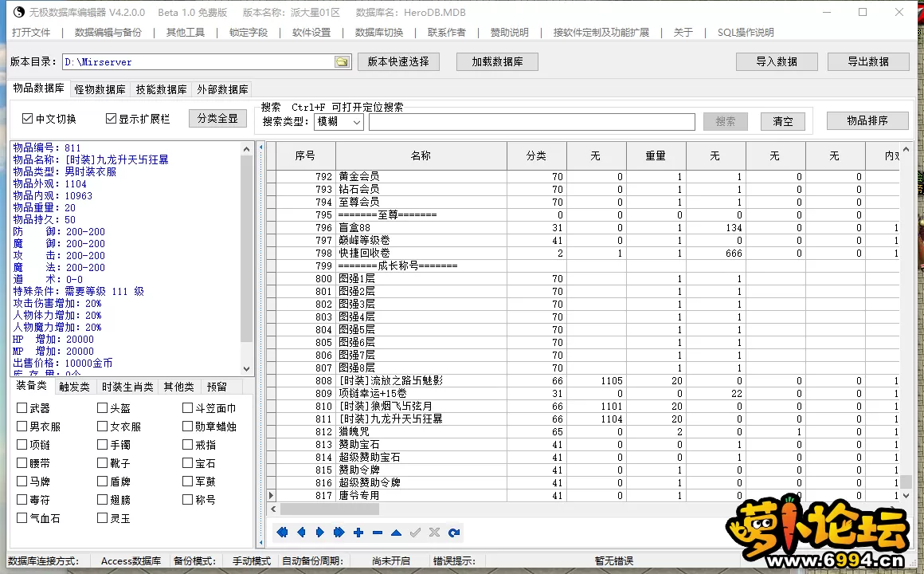Open the 数据编辑与备份 menu

click(108, 33)
